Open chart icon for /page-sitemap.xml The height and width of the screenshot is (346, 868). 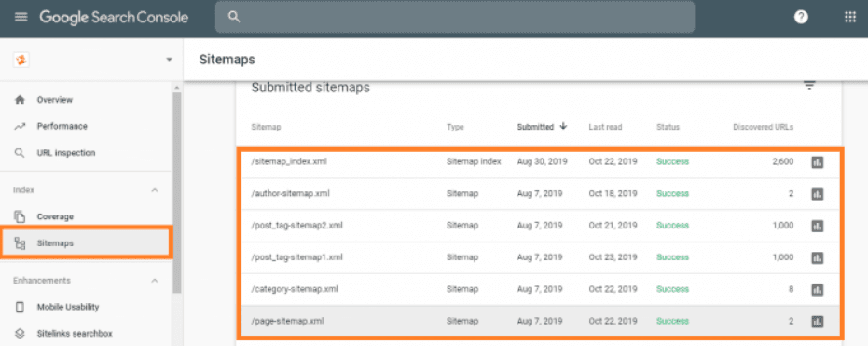tap(817, 321)
